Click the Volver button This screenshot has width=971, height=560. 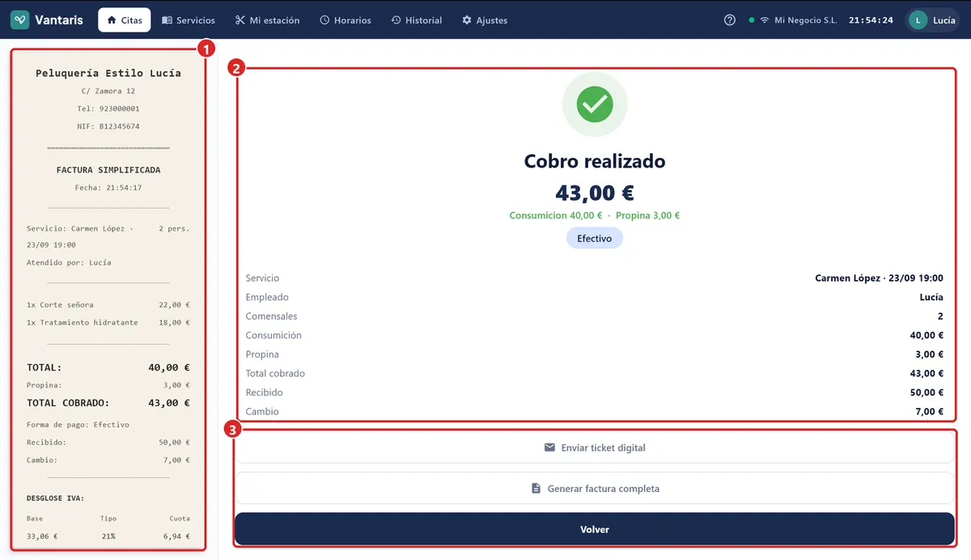pyautogui.click(x=595, y=529)
